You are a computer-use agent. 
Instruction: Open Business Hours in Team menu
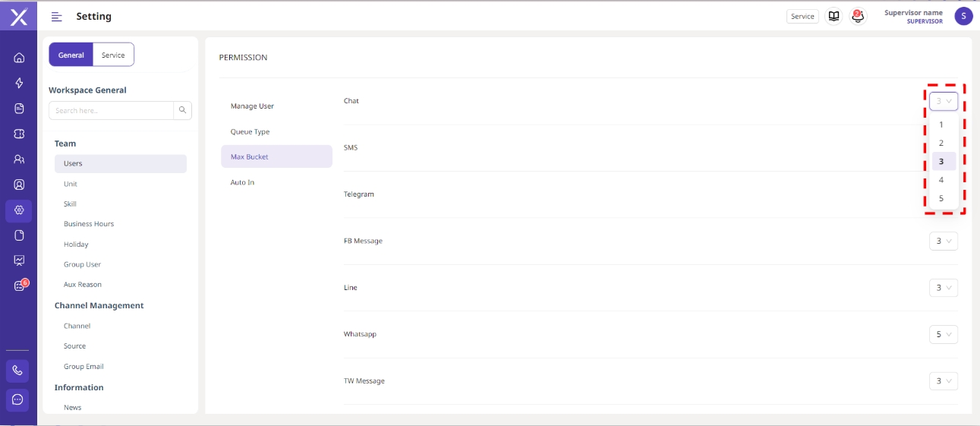89,224
